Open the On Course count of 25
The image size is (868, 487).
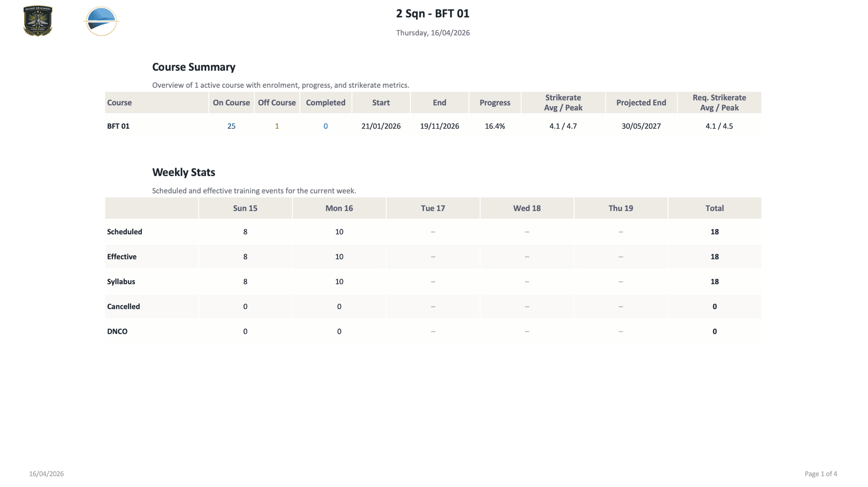[231, 126]
